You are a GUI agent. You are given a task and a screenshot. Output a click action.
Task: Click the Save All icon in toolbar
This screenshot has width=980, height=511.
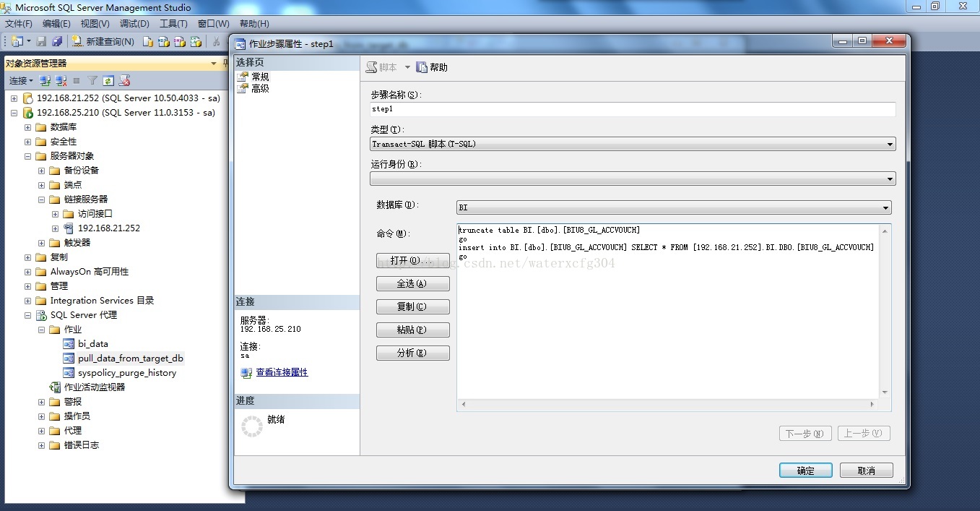(x=57, y=41)
